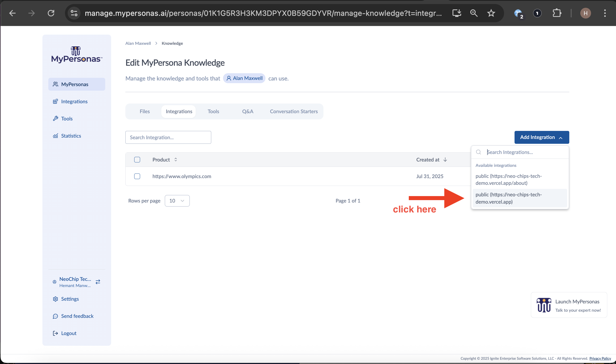Click Launch MyPersonas chat widget text

tap(577, 302)
